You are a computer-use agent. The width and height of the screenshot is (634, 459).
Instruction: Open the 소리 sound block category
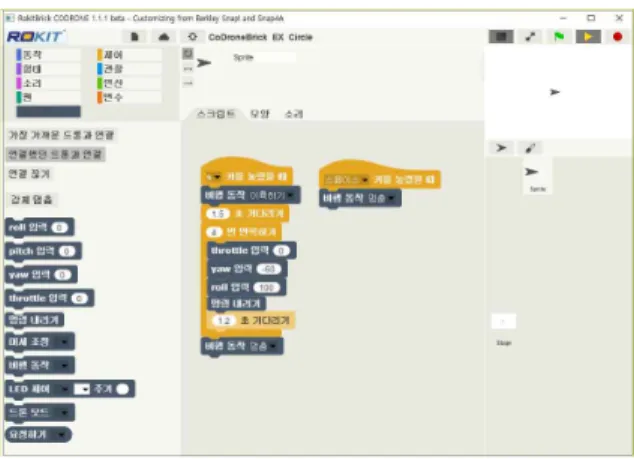48,83
